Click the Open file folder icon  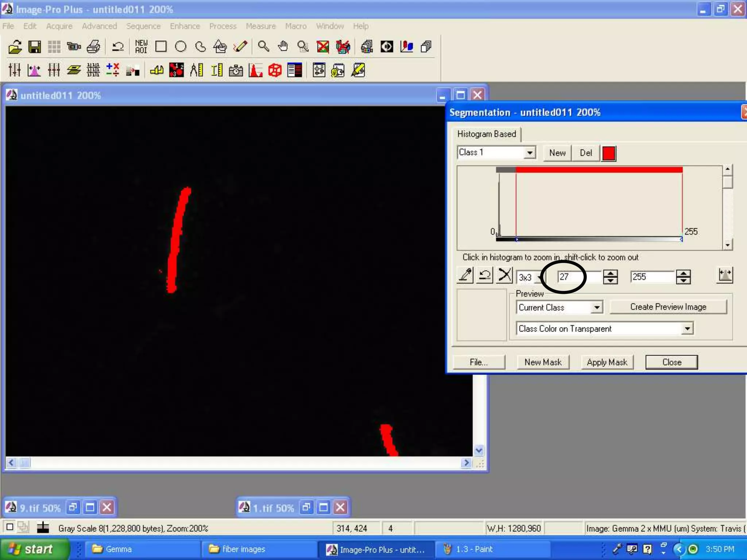[15, 47]
